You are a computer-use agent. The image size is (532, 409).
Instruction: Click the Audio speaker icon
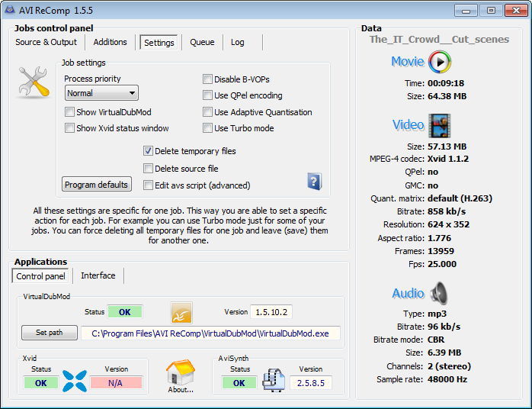click(x=440, y=293)
